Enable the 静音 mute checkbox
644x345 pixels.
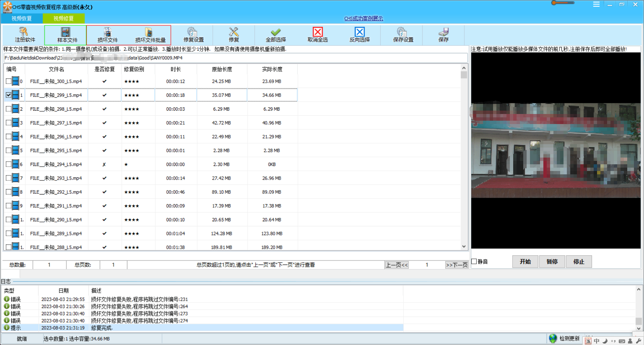coord(474,262)
